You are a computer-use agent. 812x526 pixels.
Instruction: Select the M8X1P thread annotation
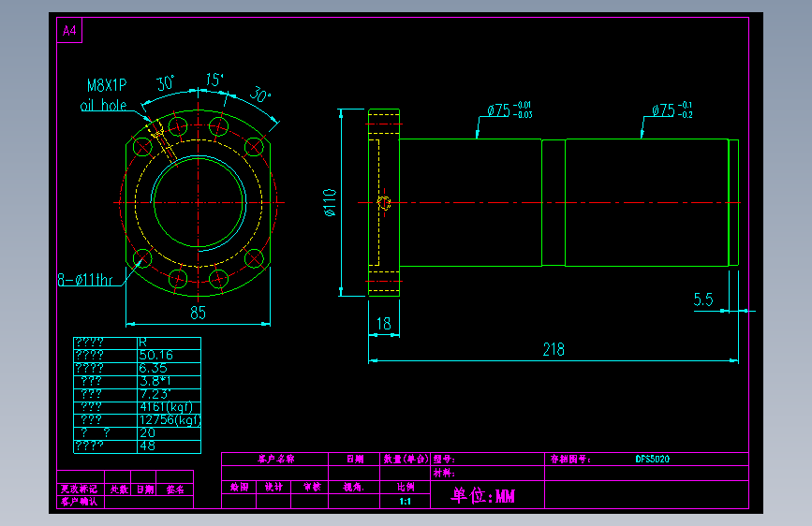pos(107,85)
